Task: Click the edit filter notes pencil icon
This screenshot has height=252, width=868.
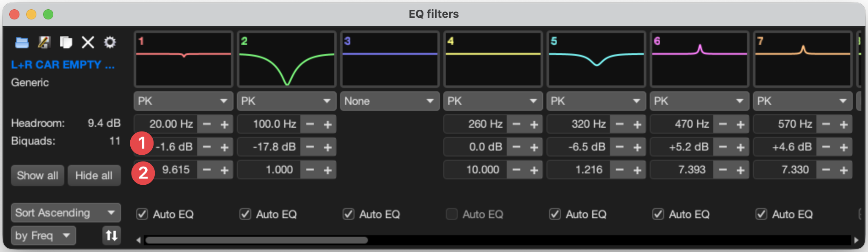Action: point(44,42)
